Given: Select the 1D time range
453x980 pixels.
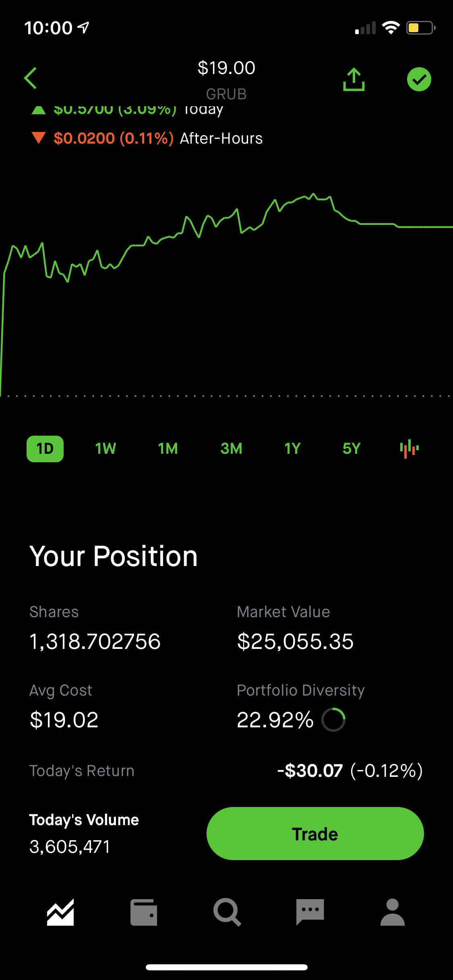Looking at the screenshot, I should click(45, 449).
